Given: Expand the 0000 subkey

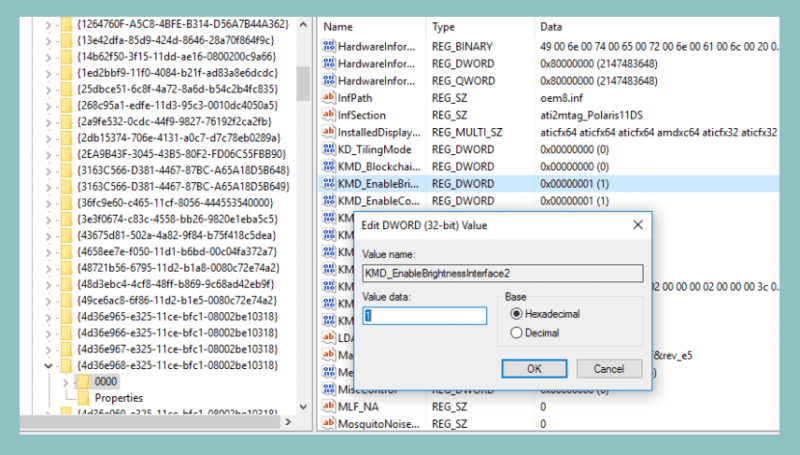Looking at the screenshot, I should pos(65,382).
